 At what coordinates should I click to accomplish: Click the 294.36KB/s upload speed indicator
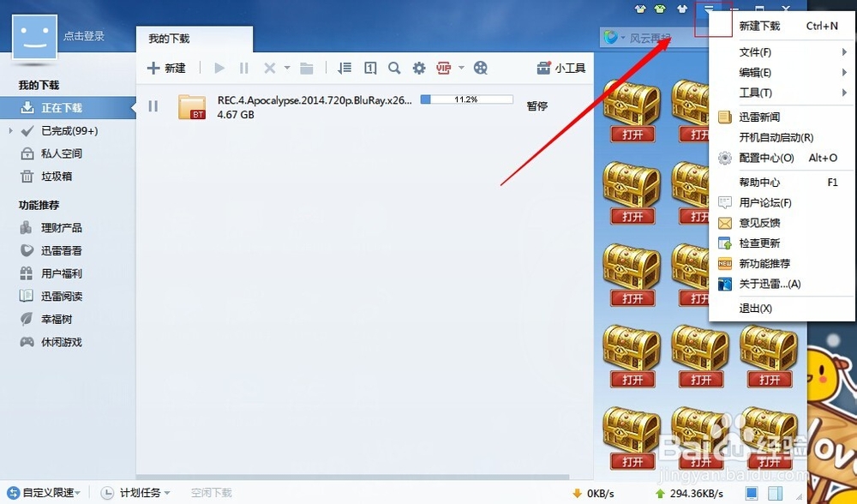click(x=689, y=493)
